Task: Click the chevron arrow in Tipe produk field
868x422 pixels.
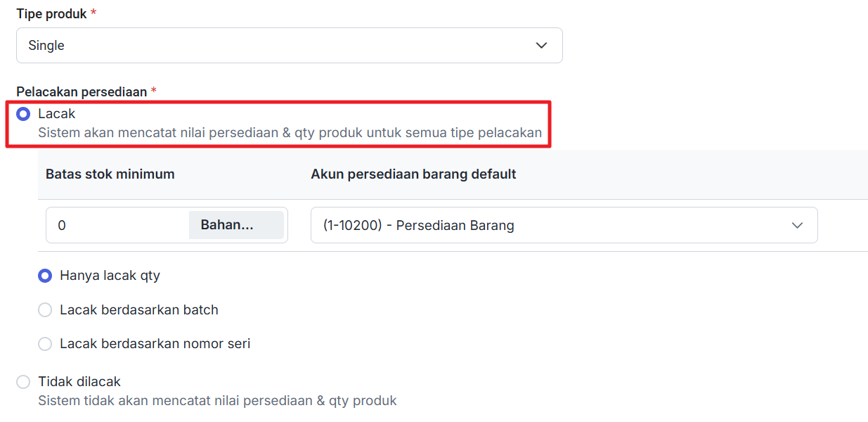Action: 541,46
